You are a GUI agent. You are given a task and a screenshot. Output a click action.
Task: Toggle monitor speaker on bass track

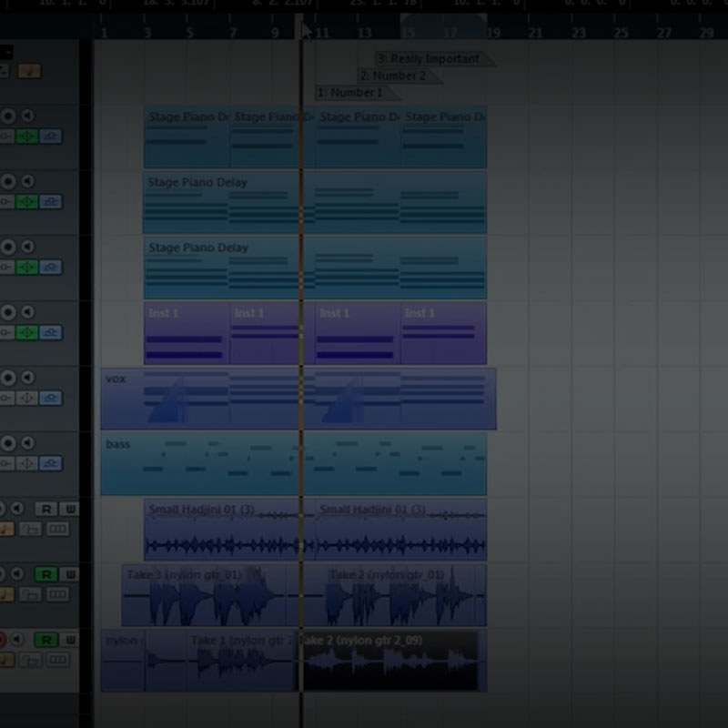point(28,443)
